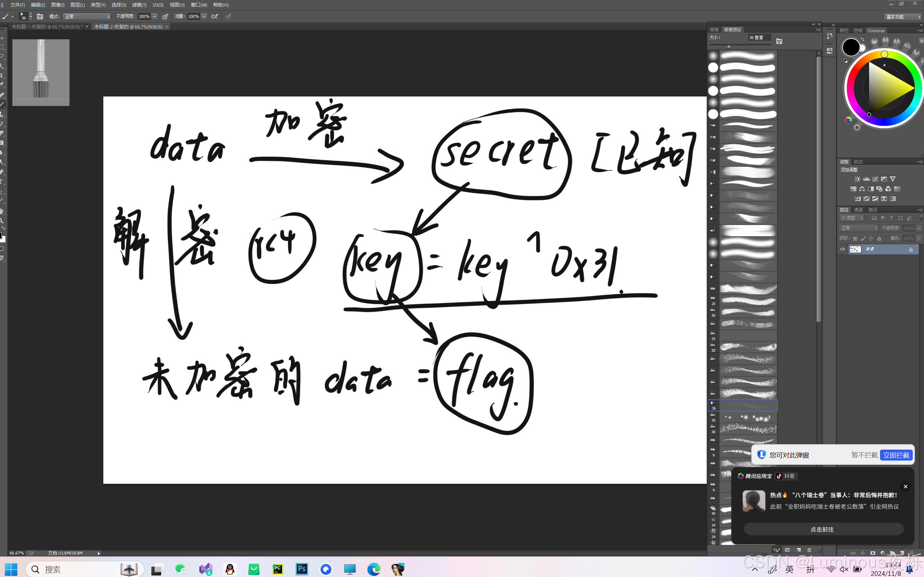Click the delete trash icon in brush presets panel
The height and width of the screenshot is (577, 924).
coord(809,550)
